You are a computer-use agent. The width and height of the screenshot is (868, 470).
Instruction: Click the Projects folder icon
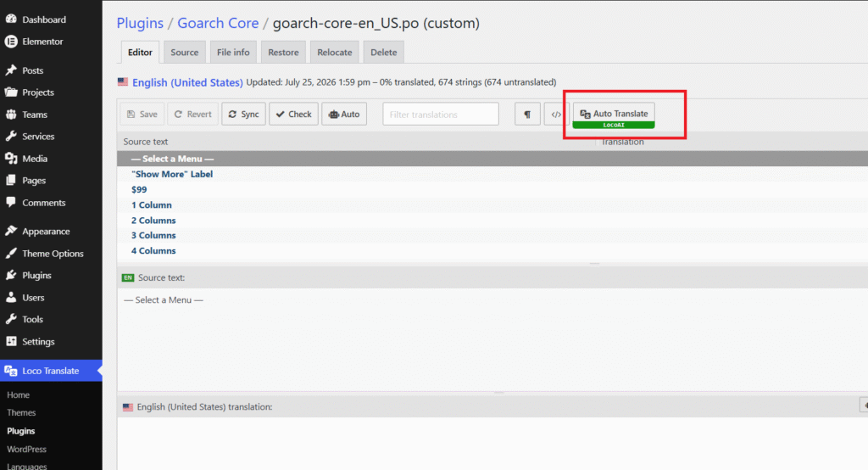11,92
